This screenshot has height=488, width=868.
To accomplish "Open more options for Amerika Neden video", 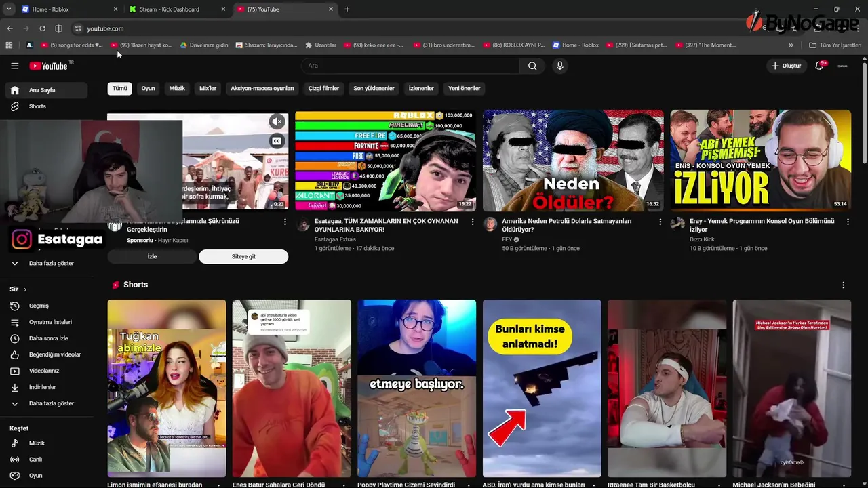I will click(660, 222).
